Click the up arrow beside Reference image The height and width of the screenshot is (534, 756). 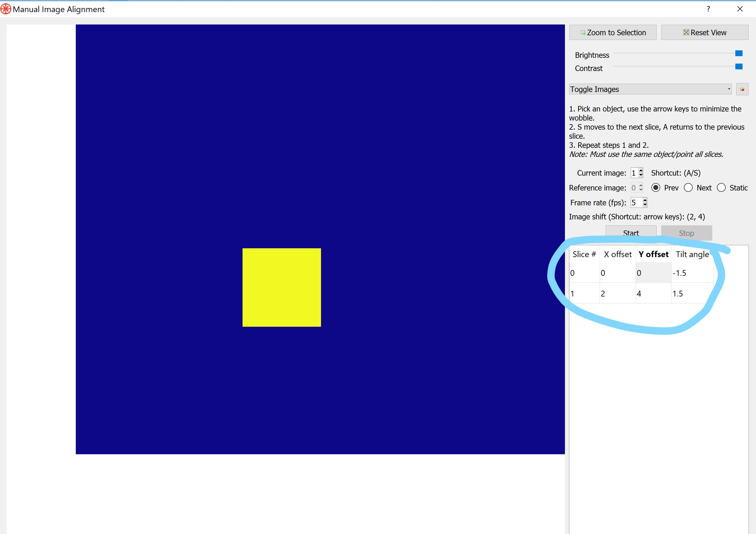pyautogui.click(x=640, y=185)
